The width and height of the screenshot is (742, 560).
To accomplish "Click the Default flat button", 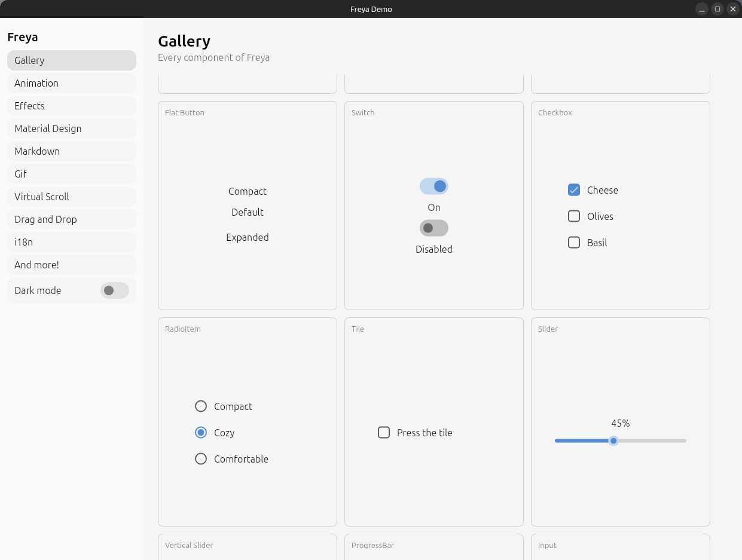I will coord(248,212).
